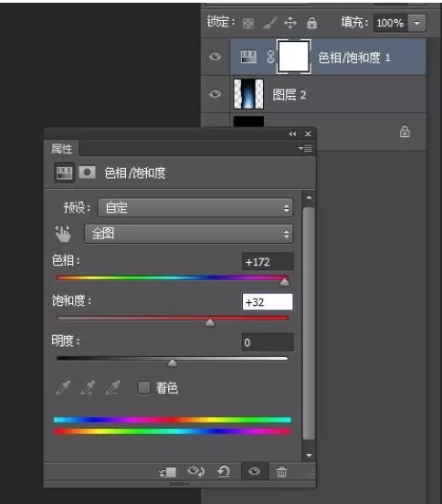Click the 明度 lightness slider handle
The height and width of the screenshot is (504, 442).
click(173, 362)
